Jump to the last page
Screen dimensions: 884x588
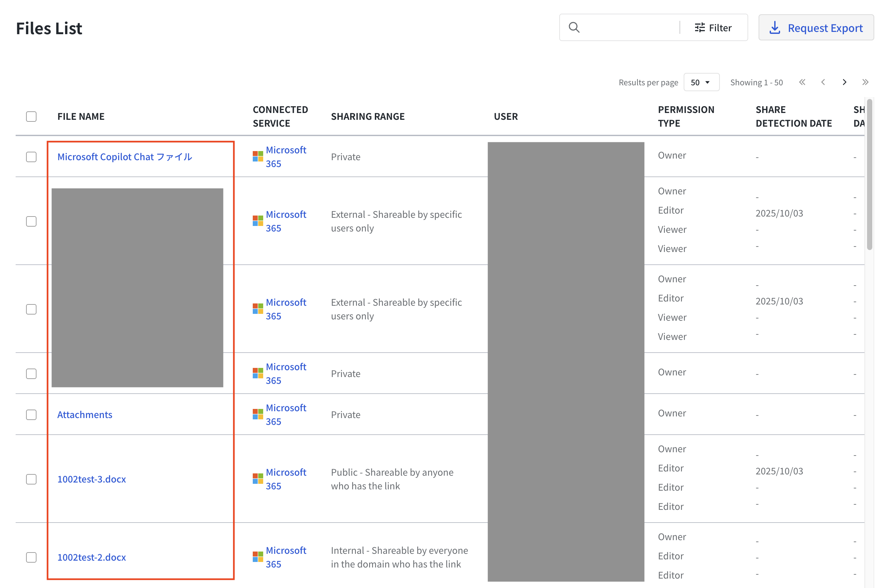(x=865, y=82)
